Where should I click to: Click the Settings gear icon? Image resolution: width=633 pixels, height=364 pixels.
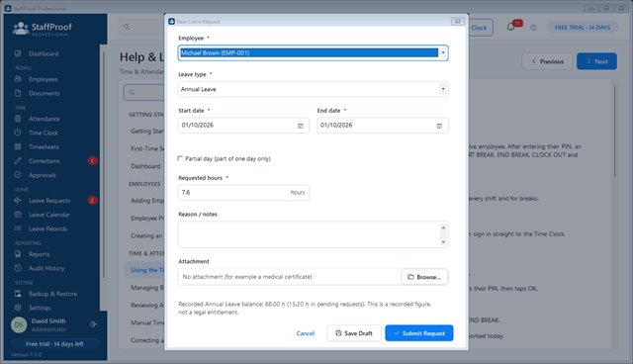(x=18, y=308)
